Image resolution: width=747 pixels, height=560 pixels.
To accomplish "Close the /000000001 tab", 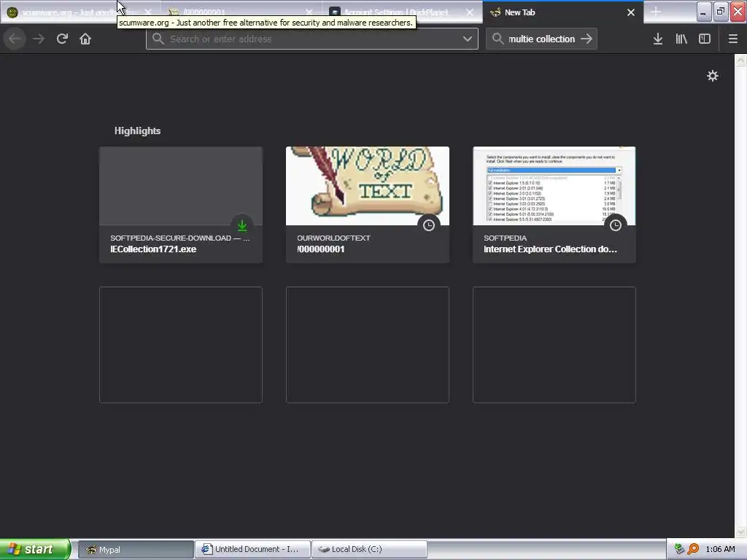I will pos(309,12).
